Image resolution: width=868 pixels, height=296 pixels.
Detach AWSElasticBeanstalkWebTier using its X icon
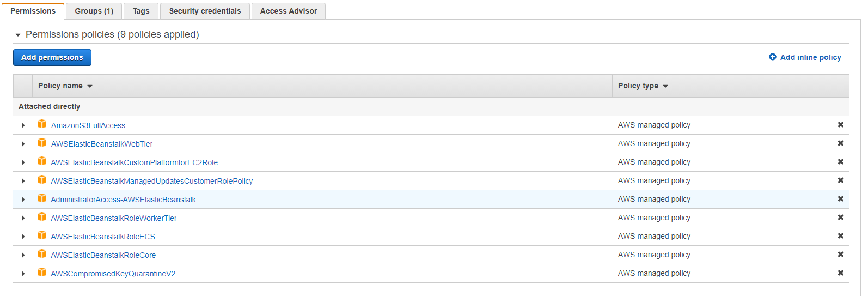841,143
